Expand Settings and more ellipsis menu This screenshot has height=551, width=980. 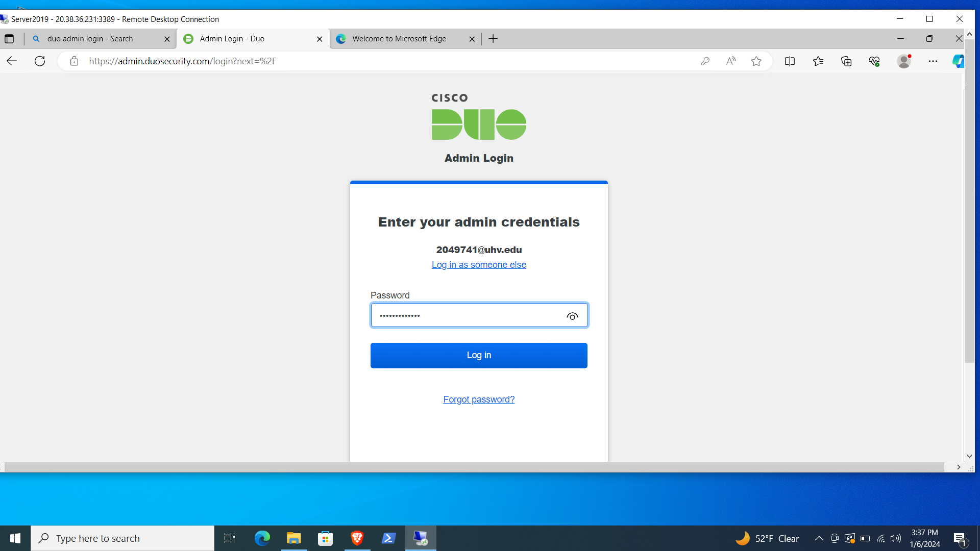(x=933, y=61)
